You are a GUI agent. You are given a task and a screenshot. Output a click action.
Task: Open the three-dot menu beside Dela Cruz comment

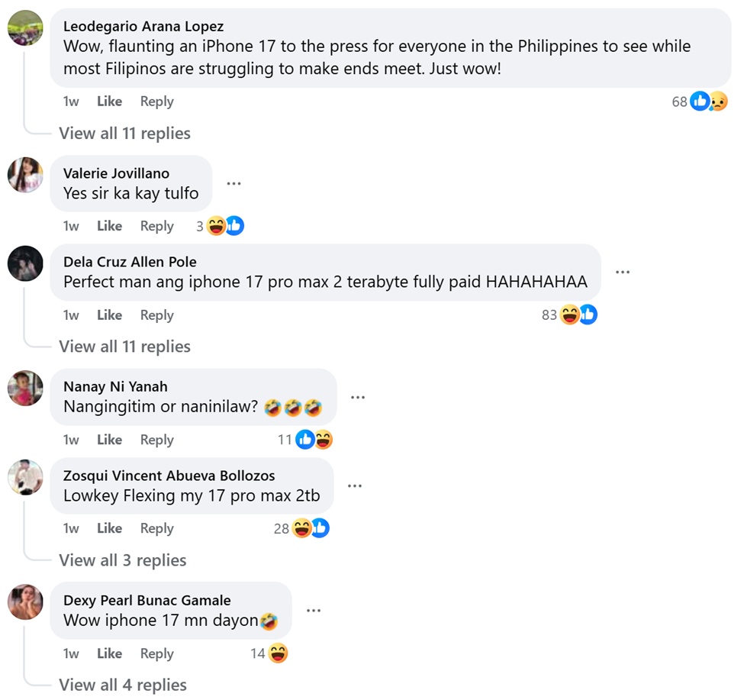[623, 272]
